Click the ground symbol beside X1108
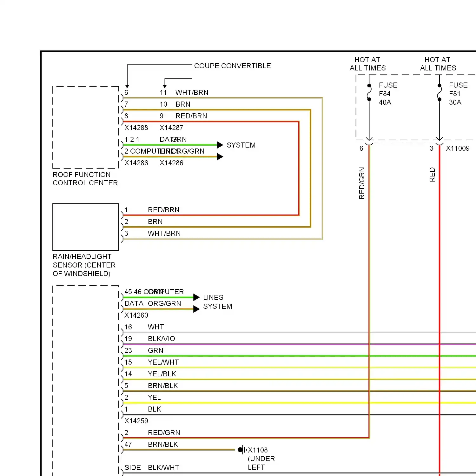This screenshot has height=476, width=476. pos(242,450)
